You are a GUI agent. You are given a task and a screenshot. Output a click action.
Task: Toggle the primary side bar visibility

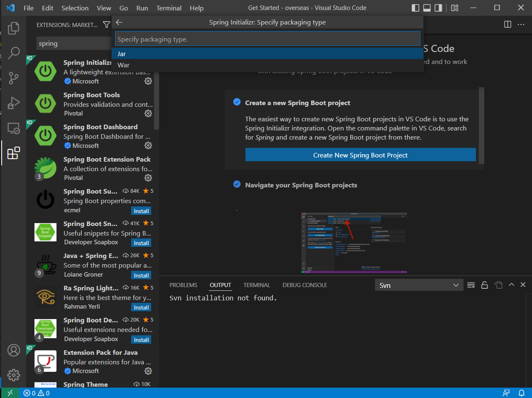point(415,8)
